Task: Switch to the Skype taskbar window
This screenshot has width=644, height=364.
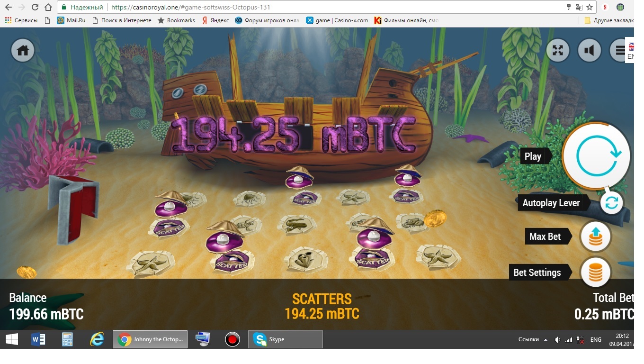Action: coord(286,339)
